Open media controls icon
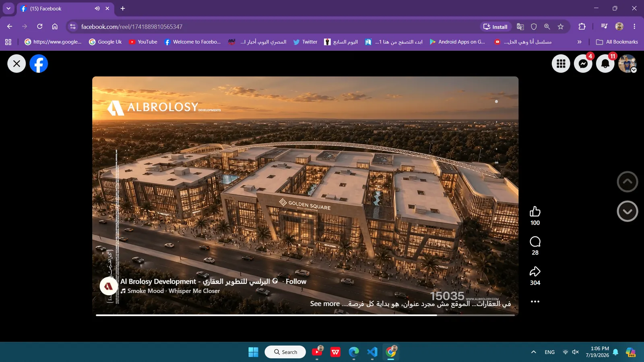This screenshot has height=362, width=644. (x=604, y=27)
